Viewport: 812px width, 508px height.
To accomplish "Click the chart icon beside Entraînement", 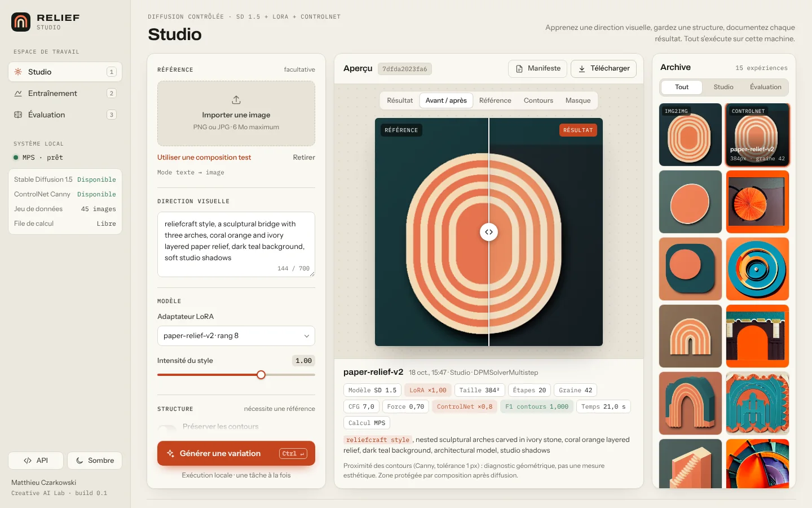I will (18, 93).
